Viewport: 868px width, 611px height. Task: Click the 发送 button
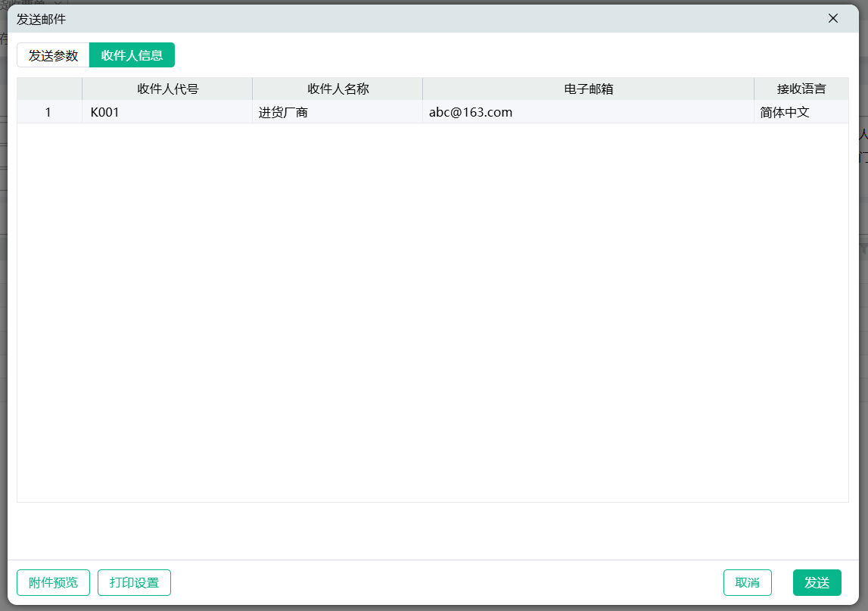tap(817, 582)
